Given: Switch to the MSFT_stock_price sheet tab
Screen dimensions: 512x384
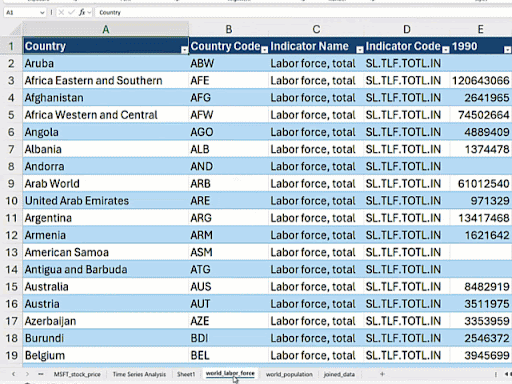Looking at the screenshot, I should [x=77, y=374].
